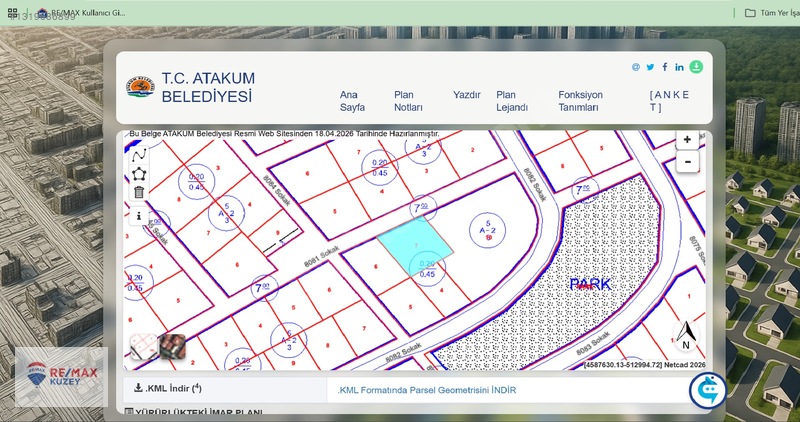Share via the email @ icon
Image resolution: width=800 pixels, height=422 pixels.
coord(635,67)
